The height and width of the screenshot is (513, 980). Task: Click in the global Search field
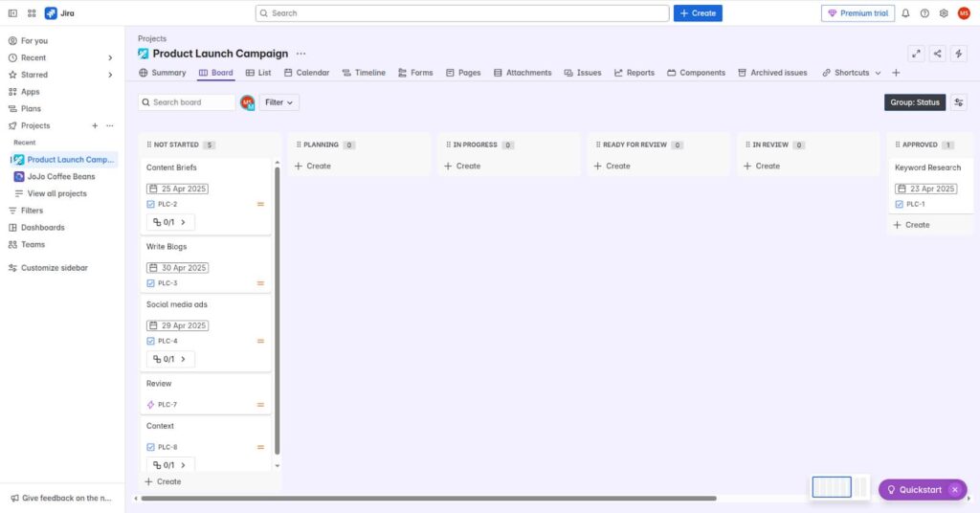[462, 13]
